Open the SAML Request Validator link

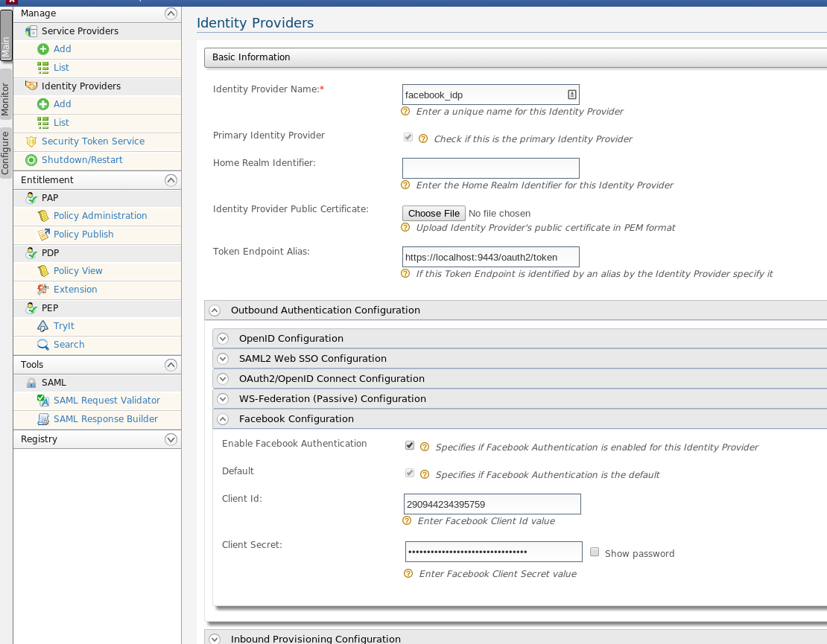[x=107, y=401]
